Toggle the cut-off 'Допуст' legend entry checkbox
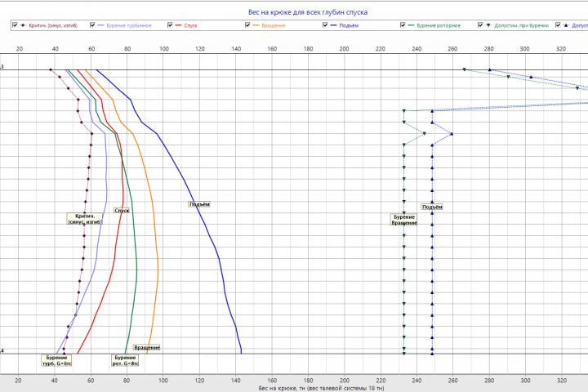This screenshot has width=588, height=392. [558, 25]
